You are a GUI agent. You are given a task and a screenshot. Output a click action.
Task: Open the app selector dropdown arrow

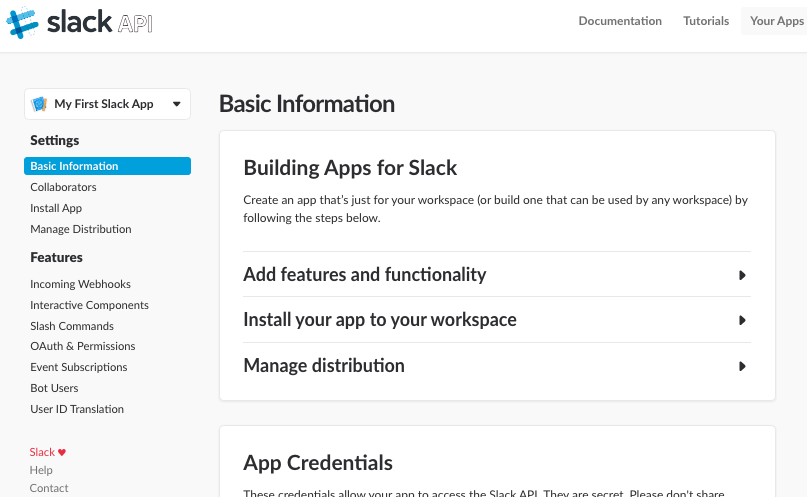177,104
